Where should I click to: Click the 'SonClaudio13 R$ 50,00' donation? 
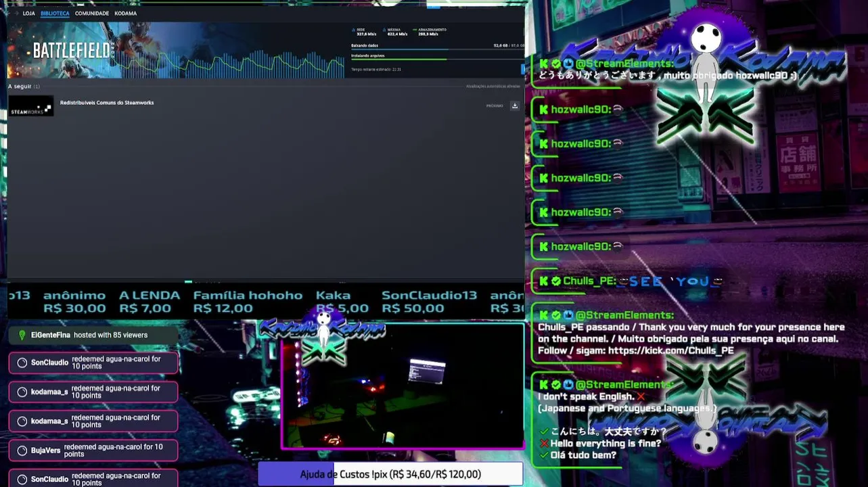coord(429,302)
